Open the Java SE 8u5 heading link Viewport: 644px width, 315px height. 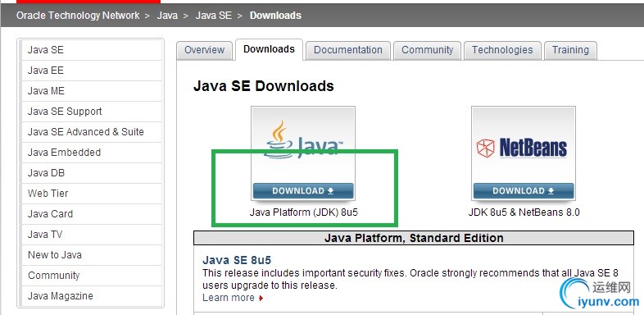237,260
